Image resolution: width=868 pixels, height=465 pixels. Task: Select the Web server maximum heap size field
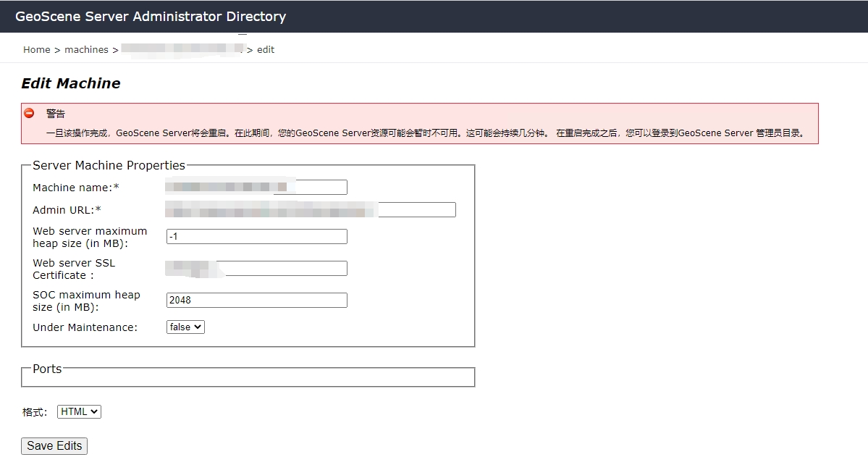click(x=257, y=236)
